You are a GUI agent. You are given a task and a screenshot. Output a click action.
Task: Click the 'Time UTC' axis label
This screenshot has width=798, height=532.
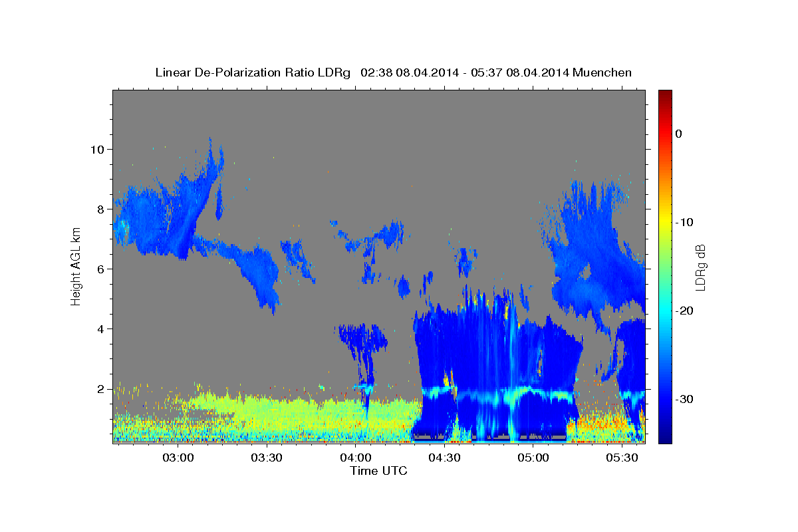click(x=378, y=471)
